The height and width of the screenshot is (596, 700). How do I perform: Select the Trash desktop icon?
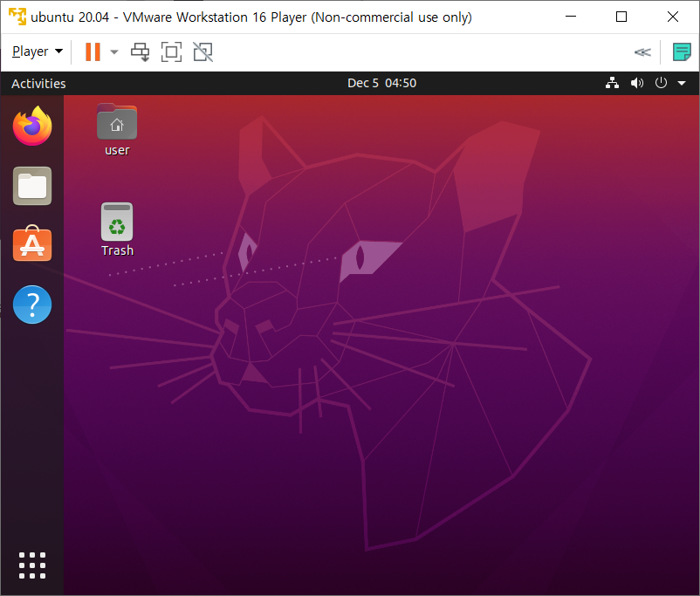tap(117, 229)
